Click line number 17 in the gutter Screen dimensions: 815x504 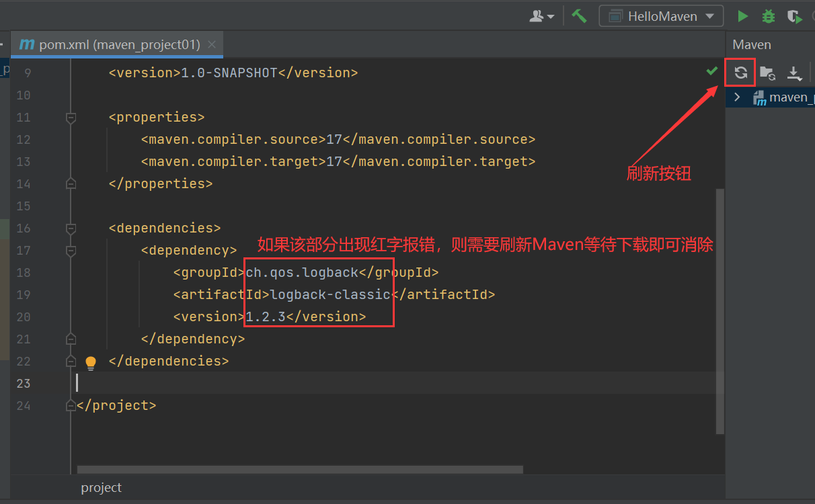point(24,250)
